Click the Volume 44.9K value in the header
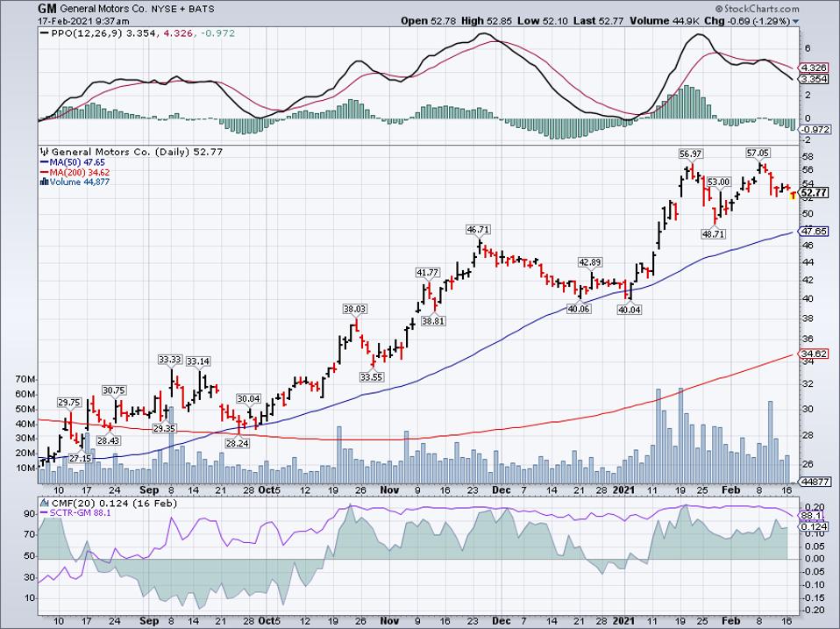The image size is (840, 629). pyautogui.click(x=665, y=21)
